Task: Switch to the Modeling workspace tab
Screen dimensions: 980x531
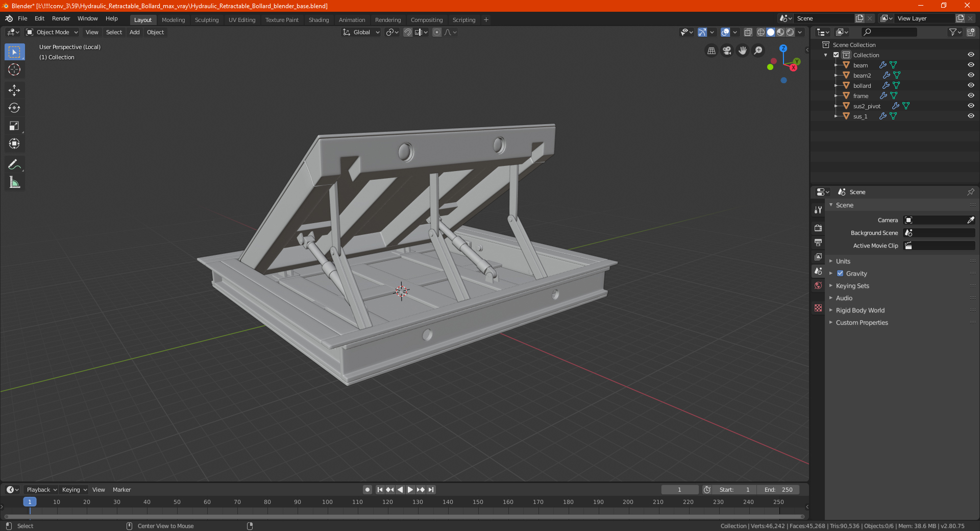Action: click(173, 20)
